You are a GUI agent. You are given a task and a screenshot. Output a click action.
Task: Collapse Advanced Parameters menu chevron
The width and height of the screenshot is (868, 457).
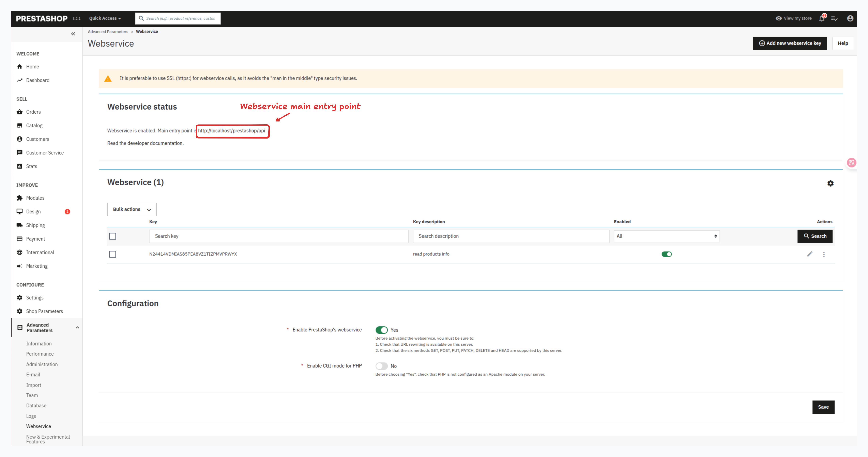coord(77,327)
